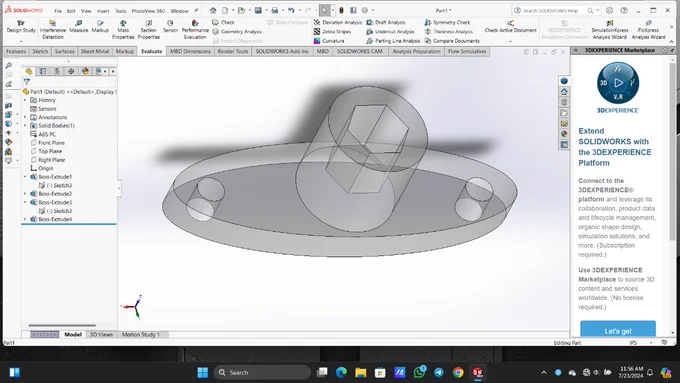Screen dimensions: 680x383
Task: Expand the Boss-Extrude2 feature
Action: [25, 194]
